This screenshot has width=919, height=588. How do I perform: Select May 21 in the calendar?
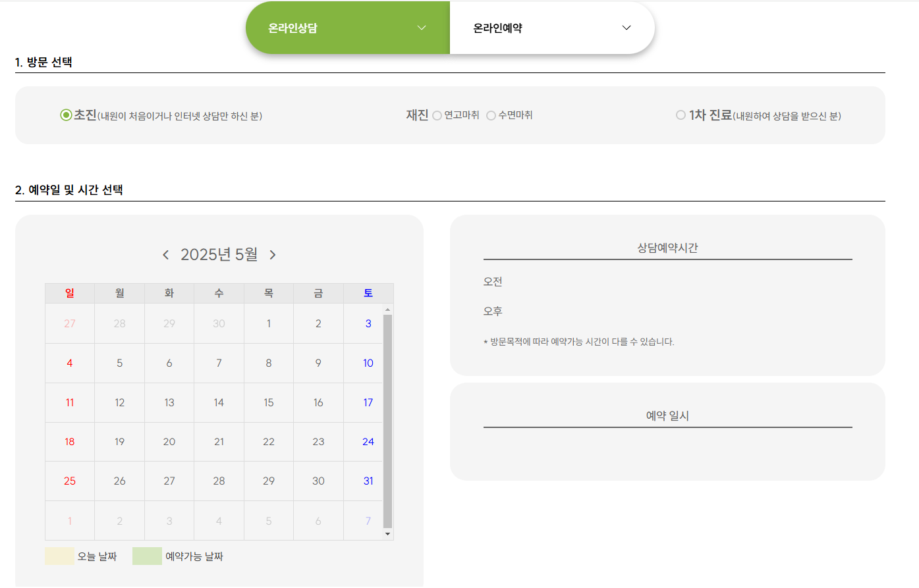pyautogui.click(x=219, y=442)
